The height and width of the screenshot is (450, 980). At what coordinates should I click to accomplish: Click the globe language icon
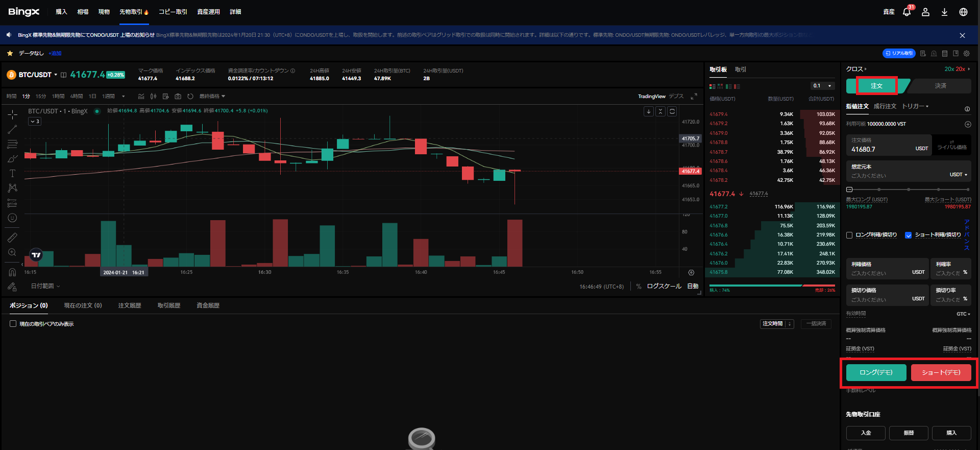point(963,12)
